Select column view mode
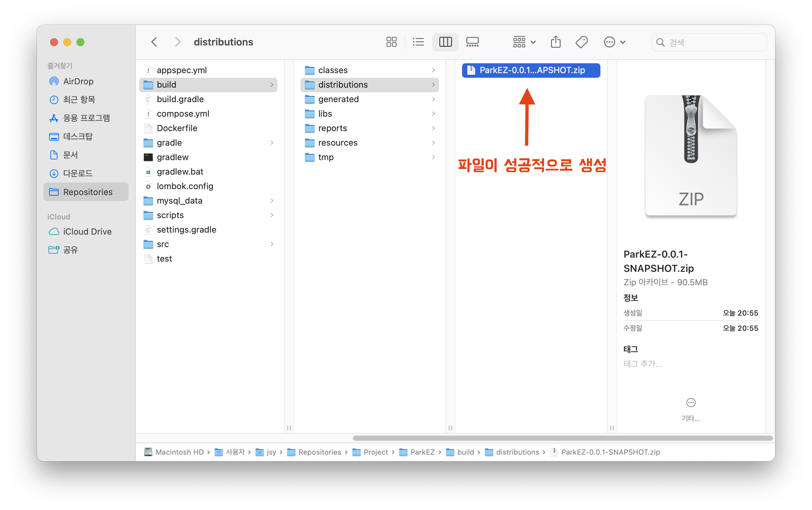The height and width of the screenshot is (510, 812). [x=445, y=42]
